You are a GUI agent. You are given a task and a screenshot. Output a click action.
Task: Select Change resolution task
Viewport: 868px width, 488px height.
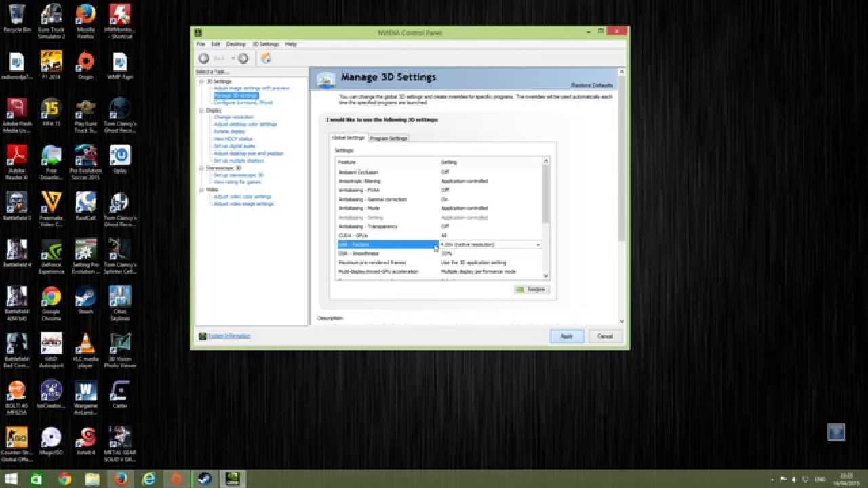point(233,117)
